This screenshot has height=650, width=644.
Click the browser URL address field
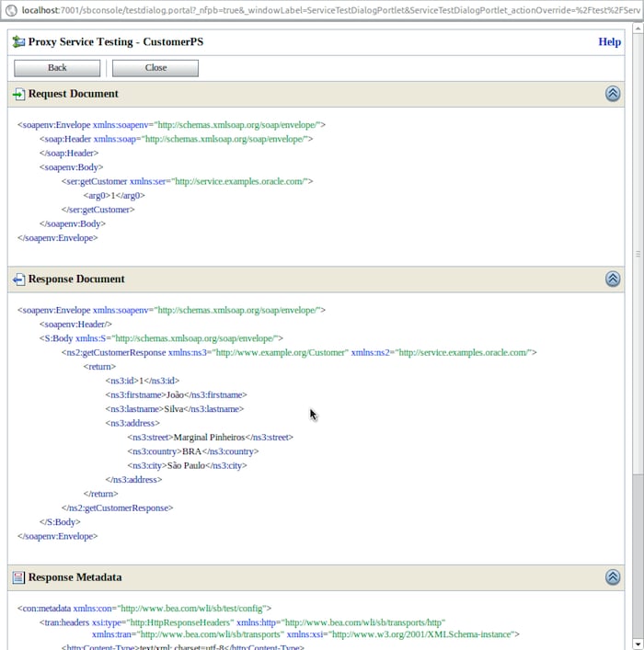coord(330,10)
